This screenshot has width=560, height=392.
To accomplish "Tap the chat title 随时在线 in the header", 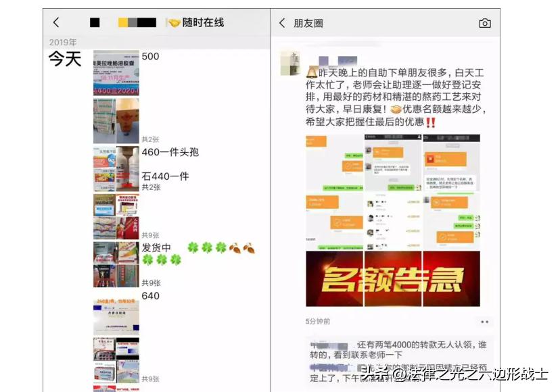I will coord(195,22).
